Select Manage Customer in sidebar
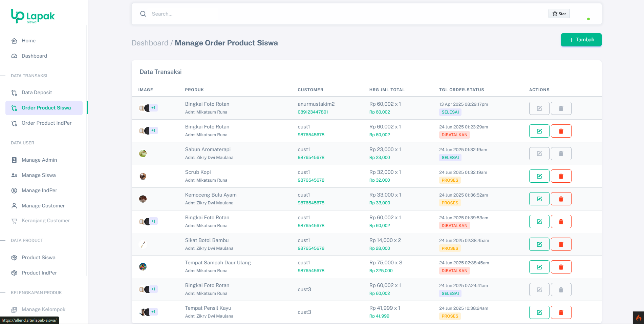644x324 pixels. click(43, 206)
